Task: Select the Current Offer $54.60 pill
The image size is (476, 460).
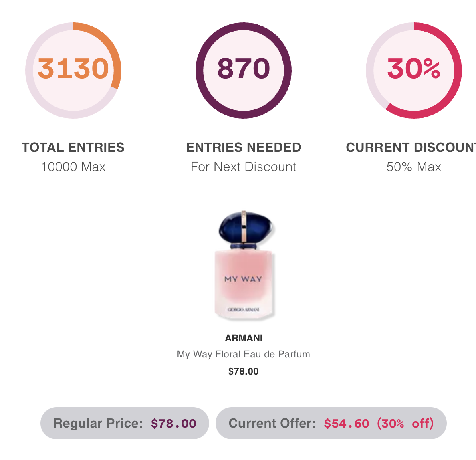Action: click(331, 423)
